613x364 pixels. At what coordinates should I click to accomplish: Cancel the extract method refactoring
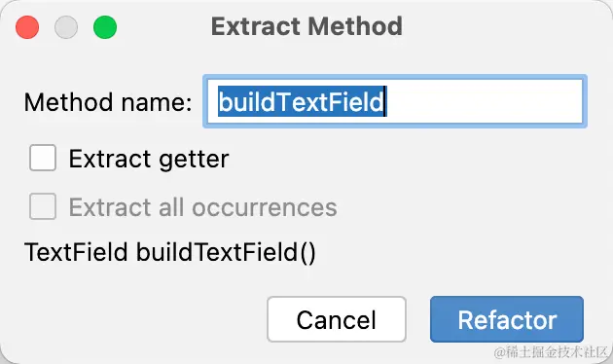click(337, 319)
